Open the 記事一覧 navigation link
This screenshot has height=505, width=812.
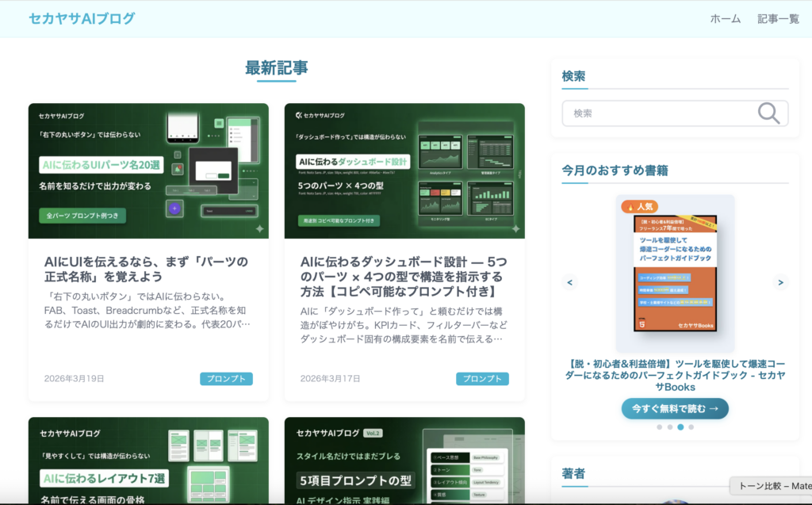point(778,19)
